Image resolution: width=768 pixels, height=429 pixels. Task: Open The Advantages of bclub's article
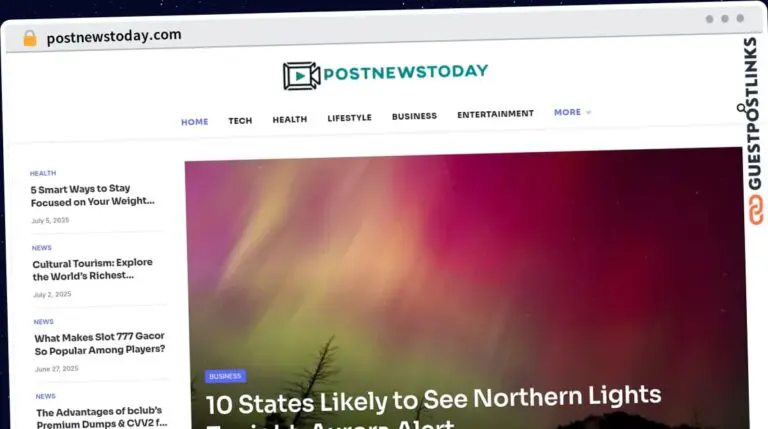pyautogui.click(x=101, y=417)
